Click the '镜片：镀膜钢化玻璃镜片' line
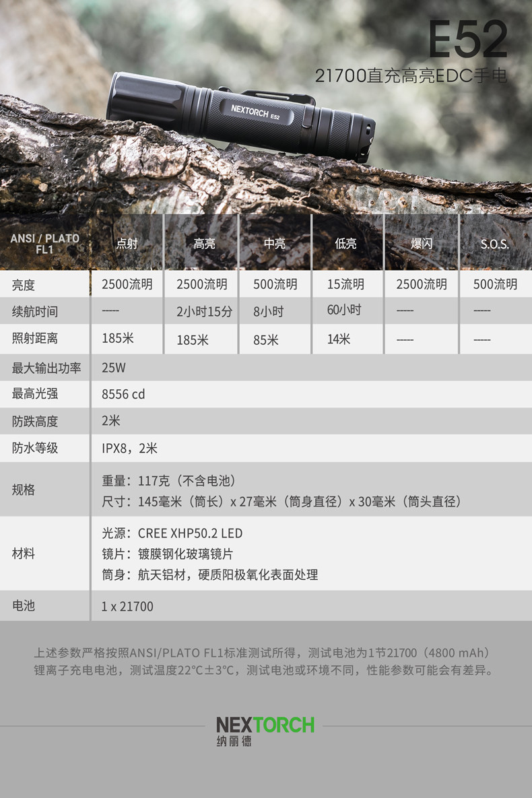 168,554
